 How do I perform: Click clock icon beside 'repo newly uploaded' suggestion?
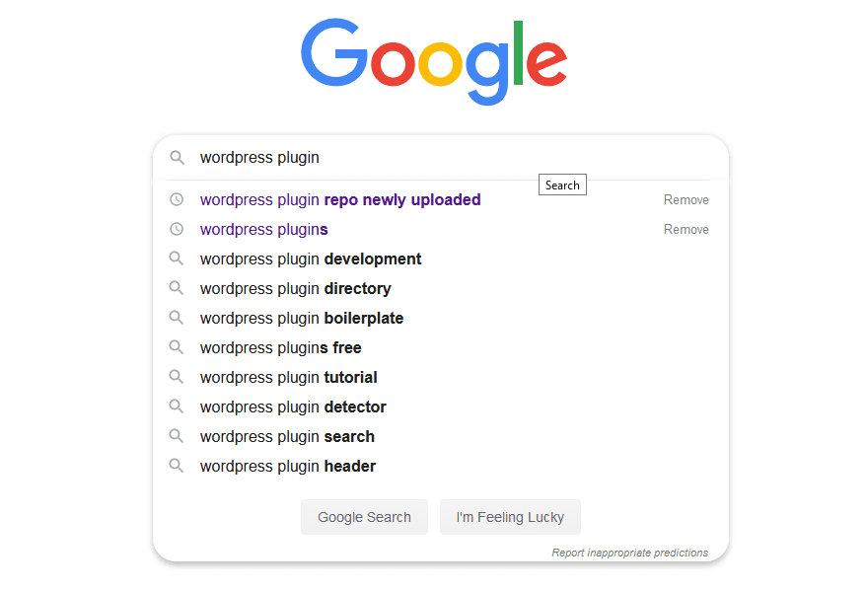(177, 199)
